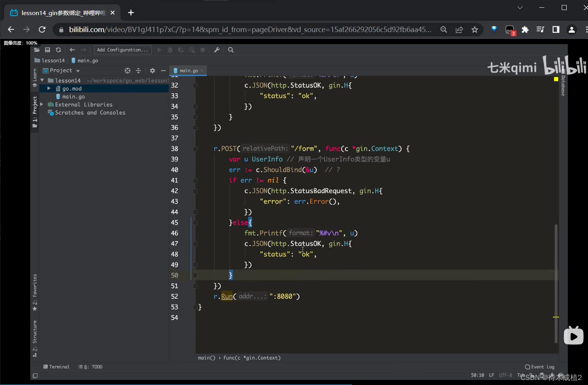The height and width of the screenshot is (385, 588).
Task: Hide the Project panel with minus icon
Action: 163,71
